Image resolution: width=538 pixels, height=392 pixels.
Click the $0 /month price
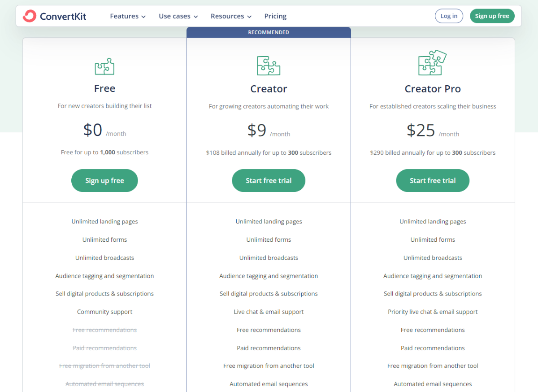[104, 130]
